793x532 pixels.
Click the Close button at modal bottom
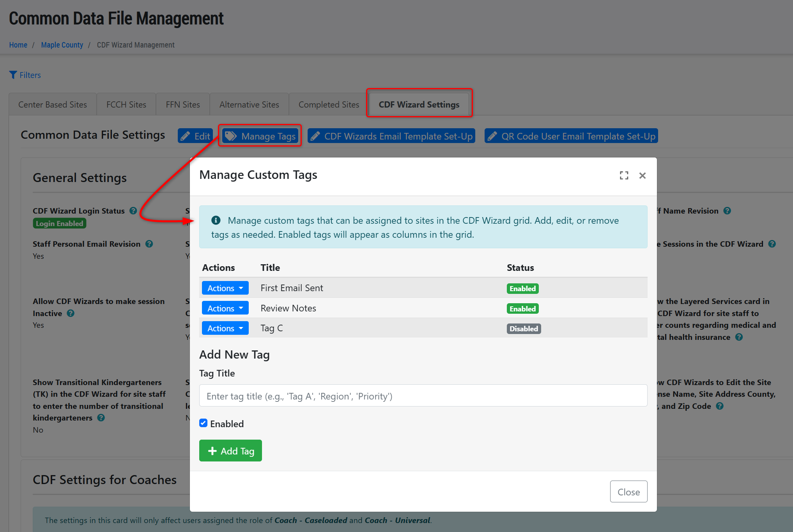[628, 492]
